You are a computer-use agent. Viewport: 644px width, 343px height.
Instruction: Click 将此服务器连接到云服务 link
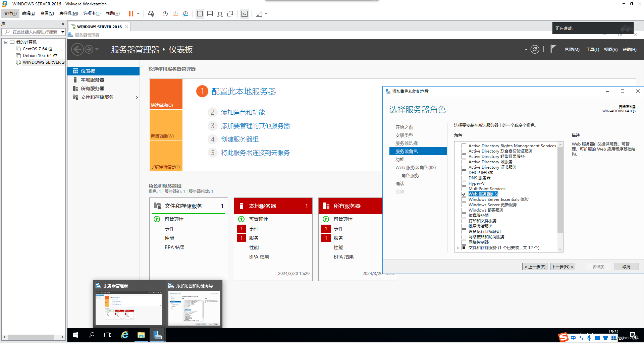(x=255, y=153)
